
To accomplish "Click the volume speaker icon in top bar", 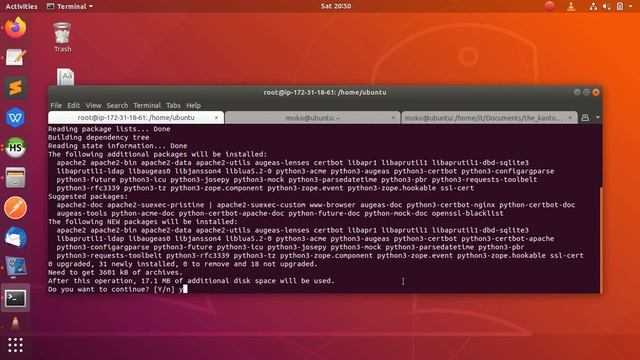I will 607,6.
